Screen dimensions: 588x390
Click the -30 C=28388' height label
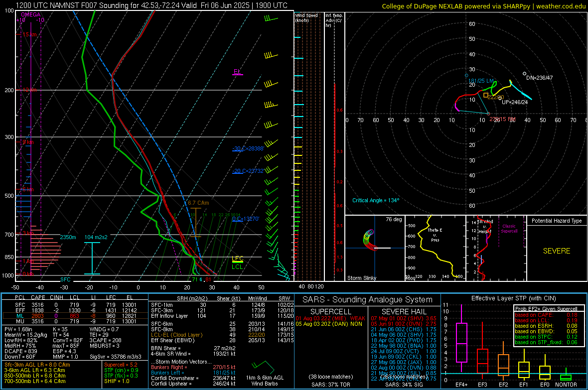coord(248,148)
